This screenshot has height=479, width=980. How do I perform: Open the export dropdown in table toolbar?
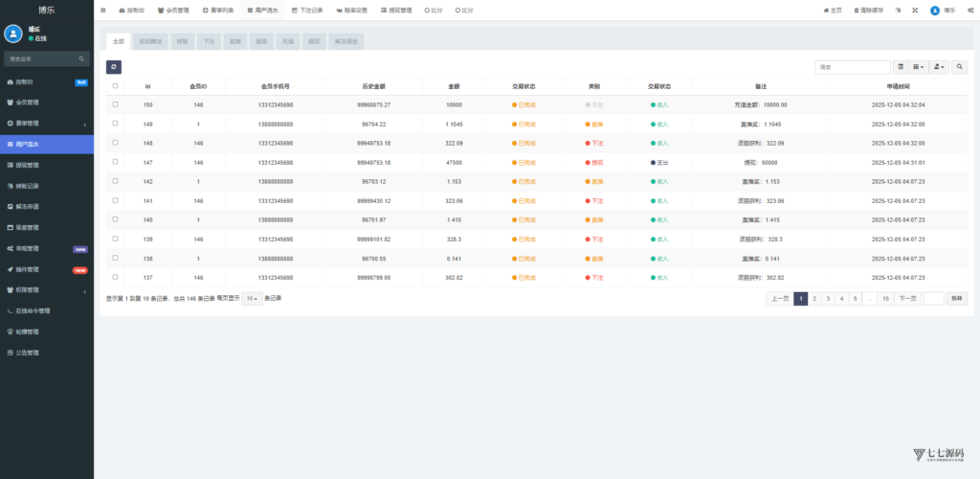(x=940, y=67)
